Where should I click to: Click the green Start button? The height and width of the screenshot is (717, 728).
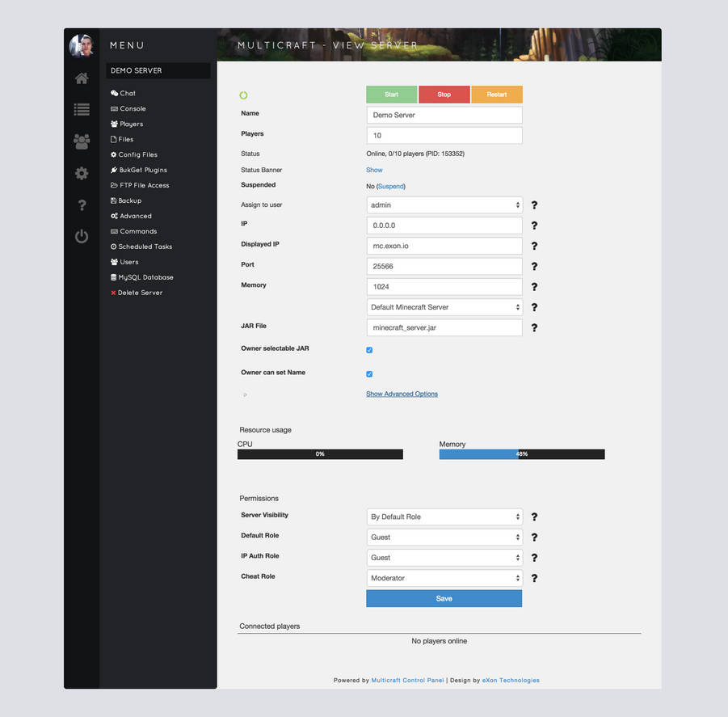pyautogui.click(x=391, y=95)
